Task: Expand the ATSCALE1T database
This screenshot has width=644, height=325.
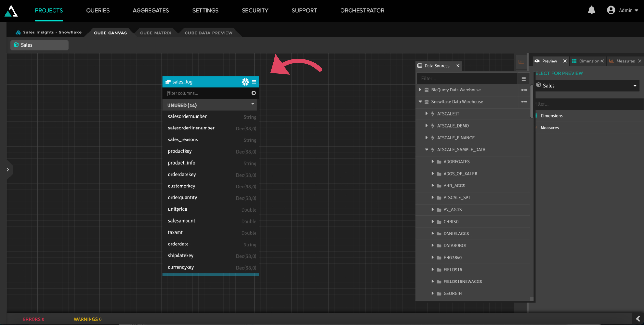Action: [x=426, y=113]
